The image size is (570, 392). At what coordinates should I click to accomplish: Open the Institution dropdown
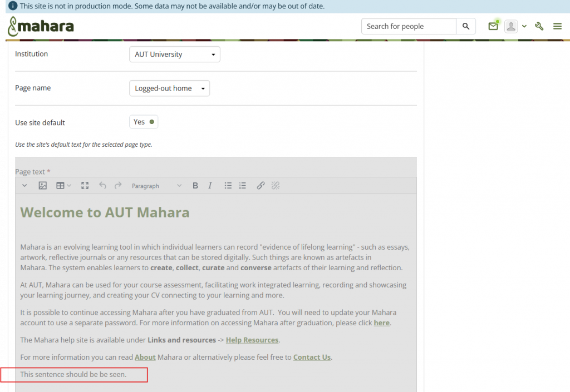click(174, 54)
